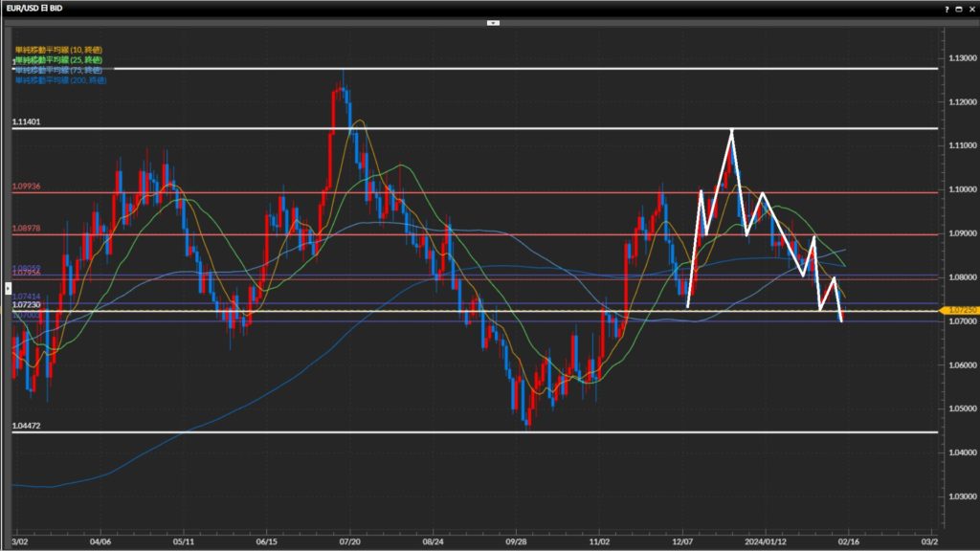980x551 pixels.
Task: Click the highlighted current price tag on axis
Action: coord(959,311)
